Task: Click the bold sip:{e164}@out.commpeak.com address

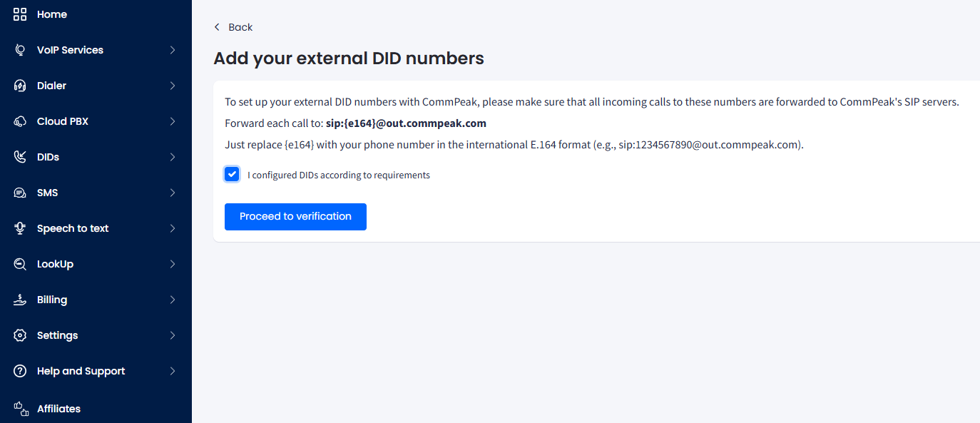Action: tap(407, 123)
